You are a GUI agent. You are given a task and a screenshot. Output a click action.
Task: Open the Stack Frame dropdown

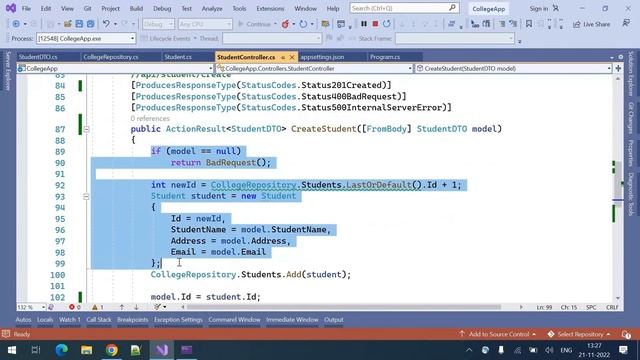click(x=455, y=38)
